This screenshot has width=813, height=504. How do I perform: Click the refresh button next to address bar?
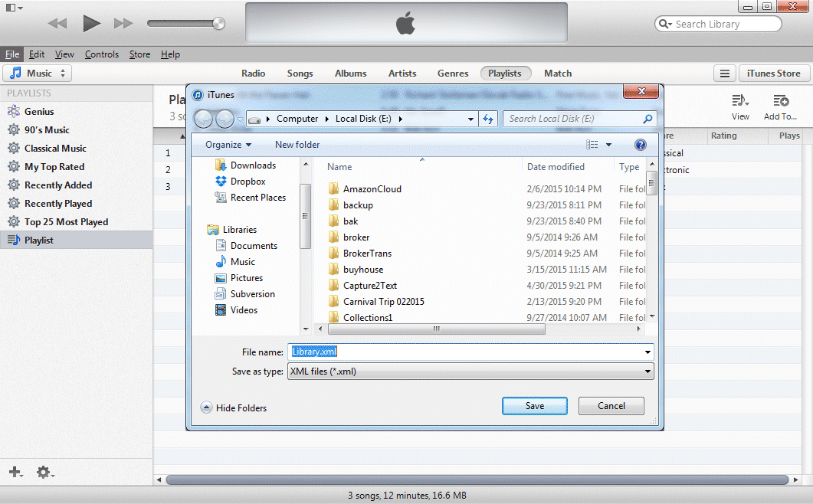click(x=488, y=119)
